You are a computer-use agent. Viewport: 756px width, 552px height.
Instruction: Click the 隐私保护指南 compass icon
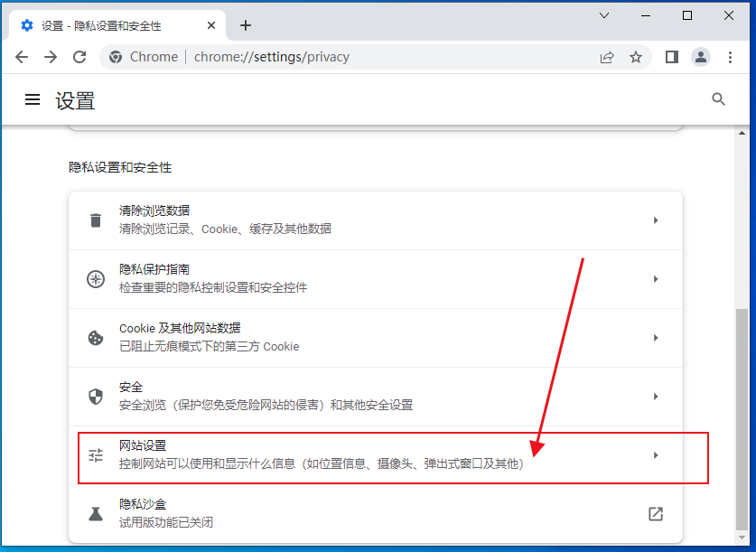click(96, 279)
